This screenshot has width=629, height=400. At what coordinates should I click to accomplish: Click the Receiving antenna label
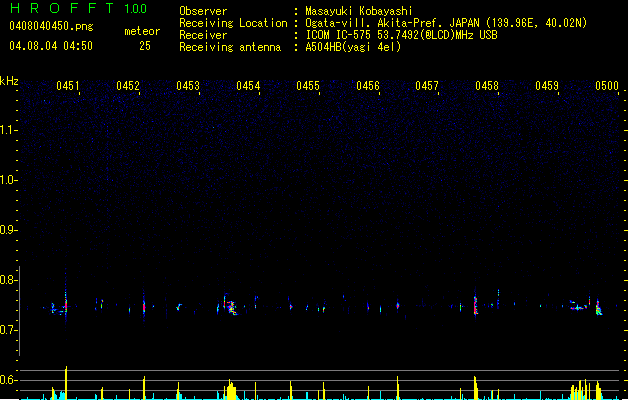click(230, 47)
